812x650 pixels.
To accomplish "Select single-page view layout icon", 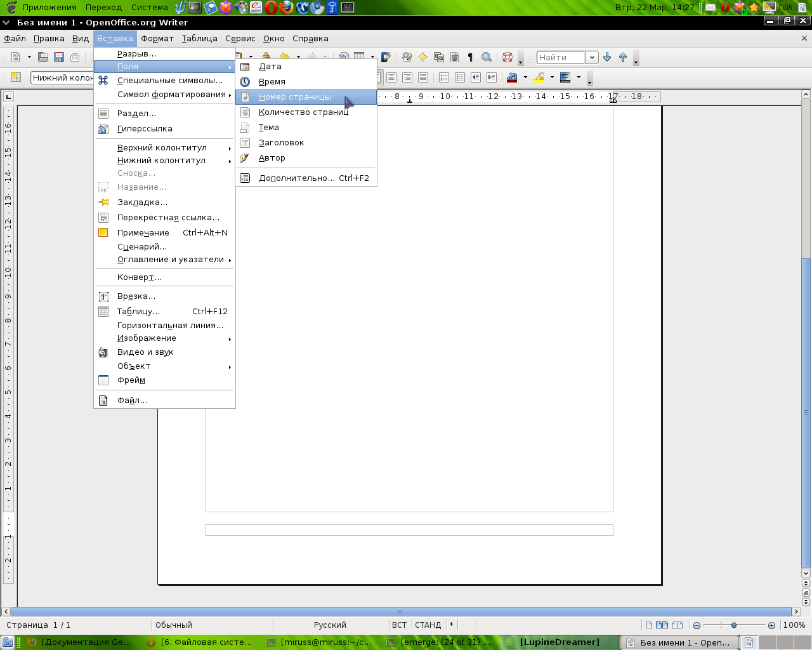I will (649, 625).
